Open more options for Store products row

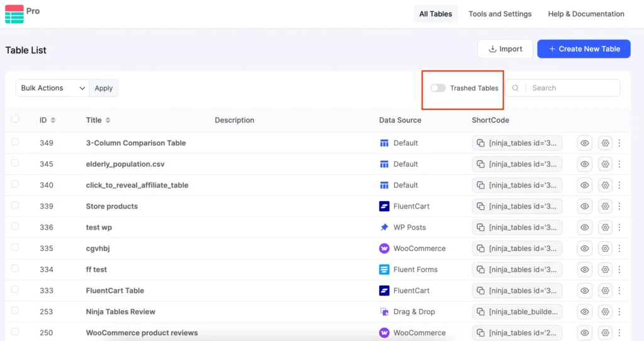click(x=619, y=207)
